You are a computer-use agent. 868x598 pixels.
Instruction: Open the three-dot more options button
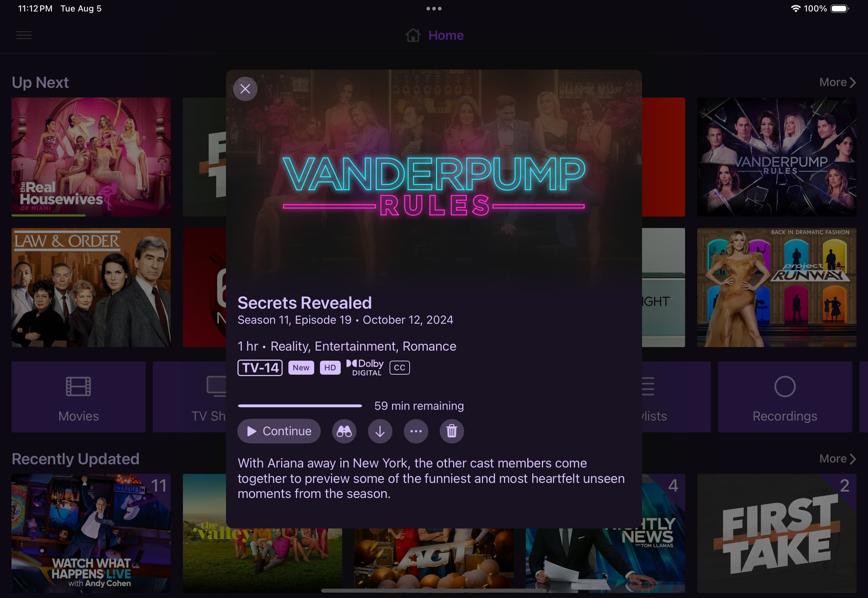point(416,431)
